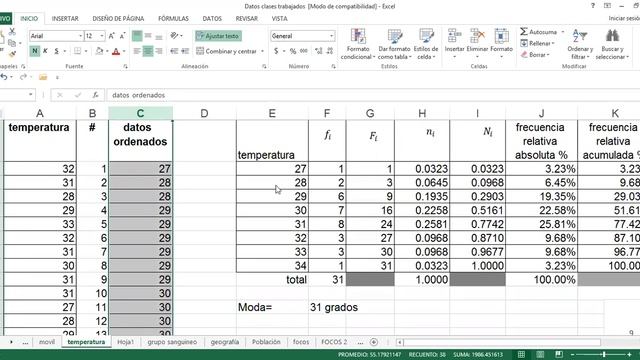Click the red font color A

116,51
